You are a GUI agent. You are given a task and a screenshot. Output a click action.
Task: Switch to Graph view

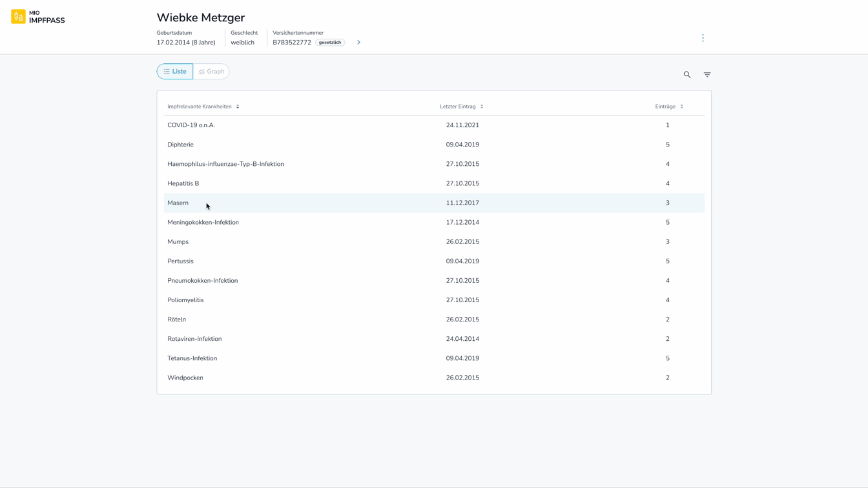(x=211, y=72)
